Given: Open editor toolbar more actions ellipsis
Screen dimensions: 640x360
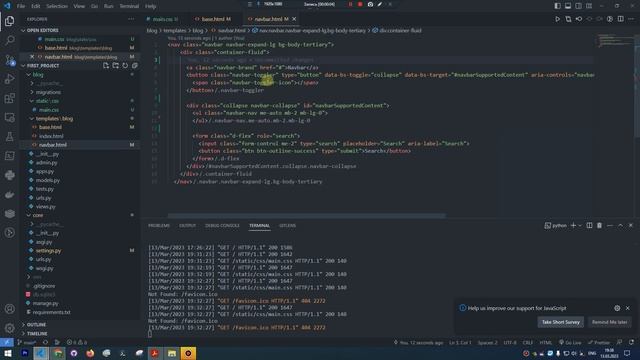Looking at the screenshot, I should click(631, 19).
